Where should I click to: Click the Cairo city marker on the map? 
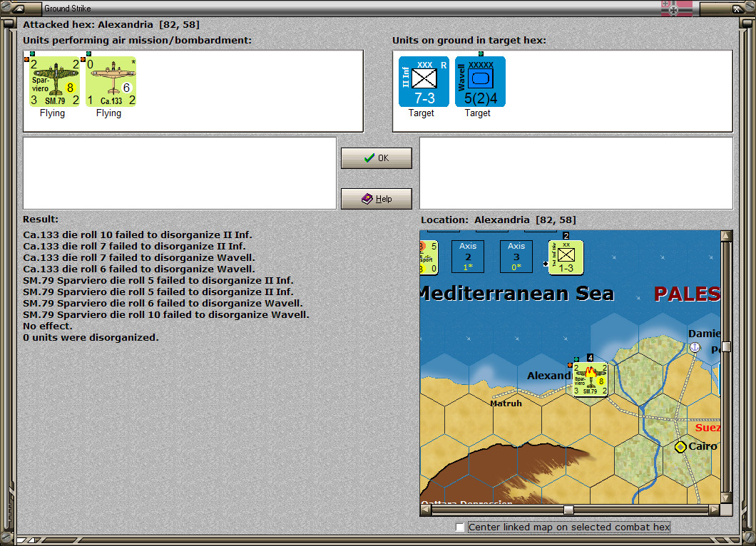pyautogui.click(x=680, y=447)
